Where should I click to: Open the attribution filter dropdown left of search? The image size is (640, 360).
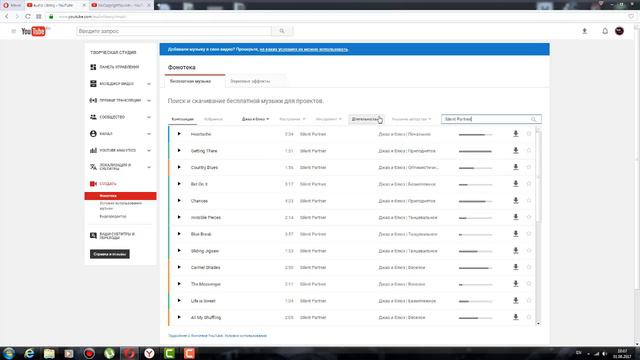point(411,119)
